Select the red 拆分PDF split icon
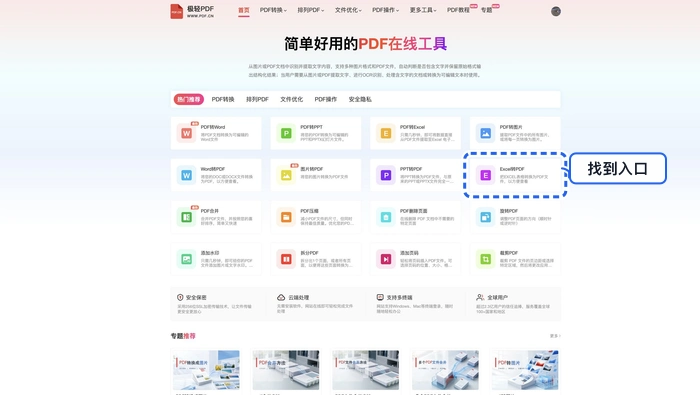 pos(286,259)
